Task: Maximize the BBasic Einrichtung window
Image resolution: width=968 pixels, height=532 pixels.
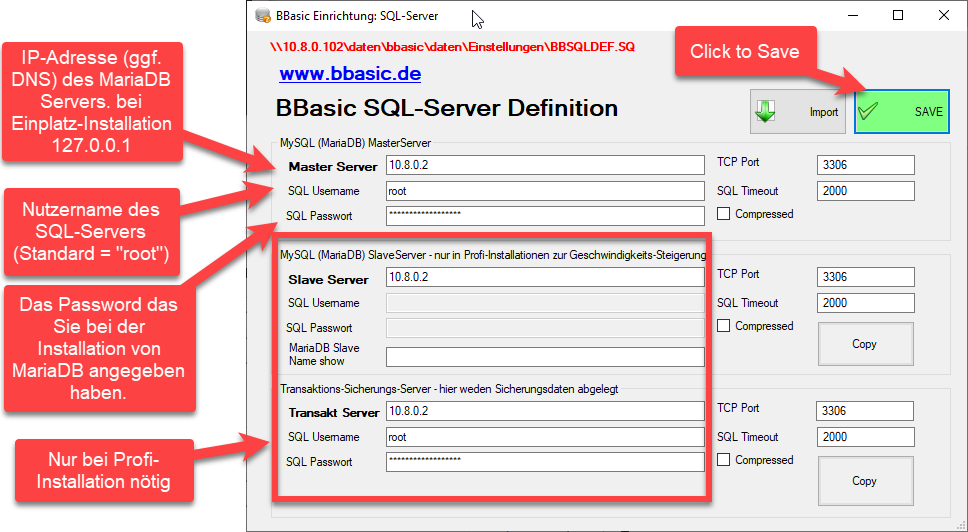Action: coord(898,15)
